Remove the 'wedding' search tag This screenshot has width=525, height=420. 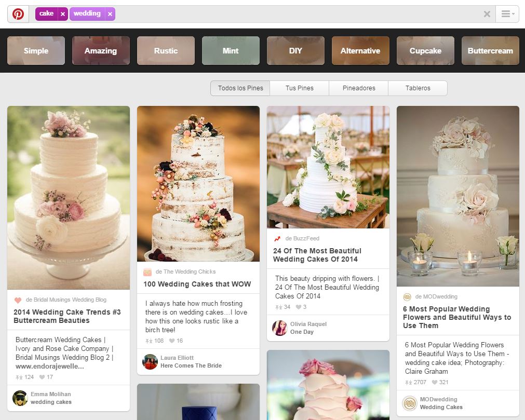[x=110, y=14]
